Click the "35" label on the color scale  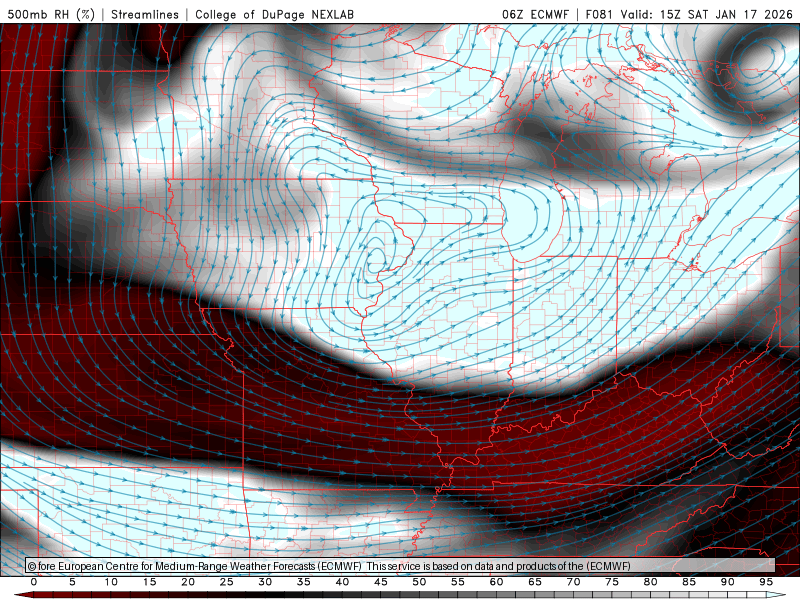pos(304,582)
